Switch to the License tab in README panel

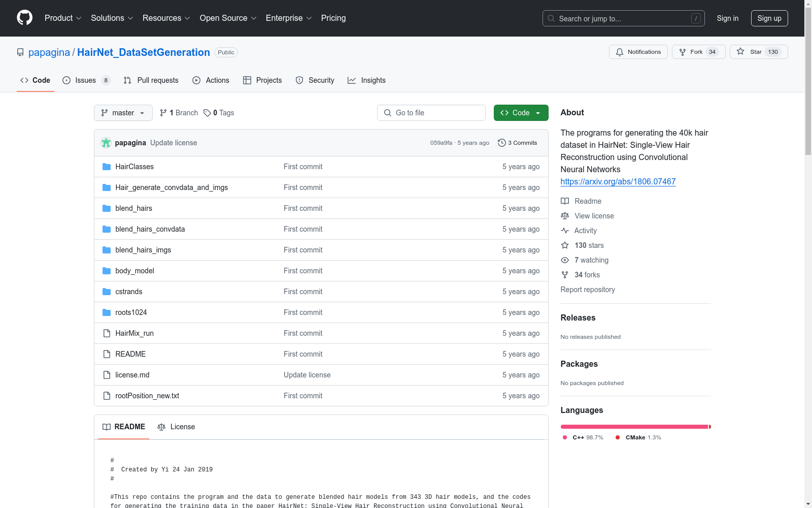coord(176,427)
